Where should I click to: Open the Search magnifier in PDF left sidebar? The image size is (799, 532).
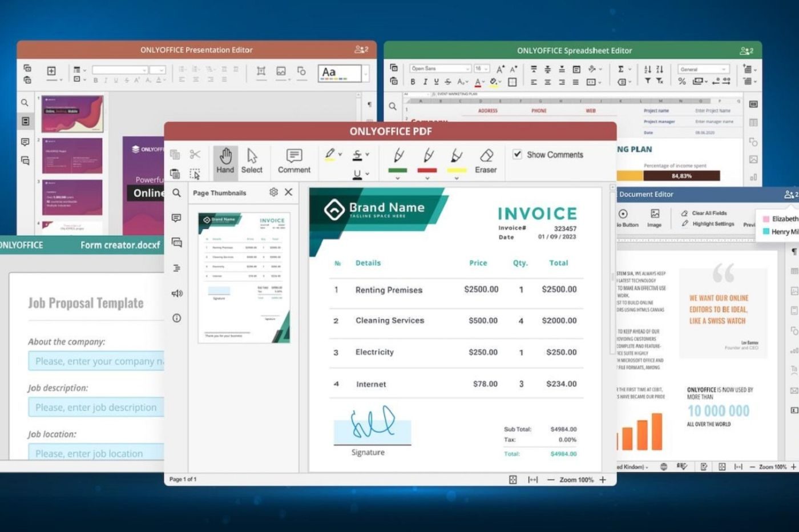(x=177, y=193)
